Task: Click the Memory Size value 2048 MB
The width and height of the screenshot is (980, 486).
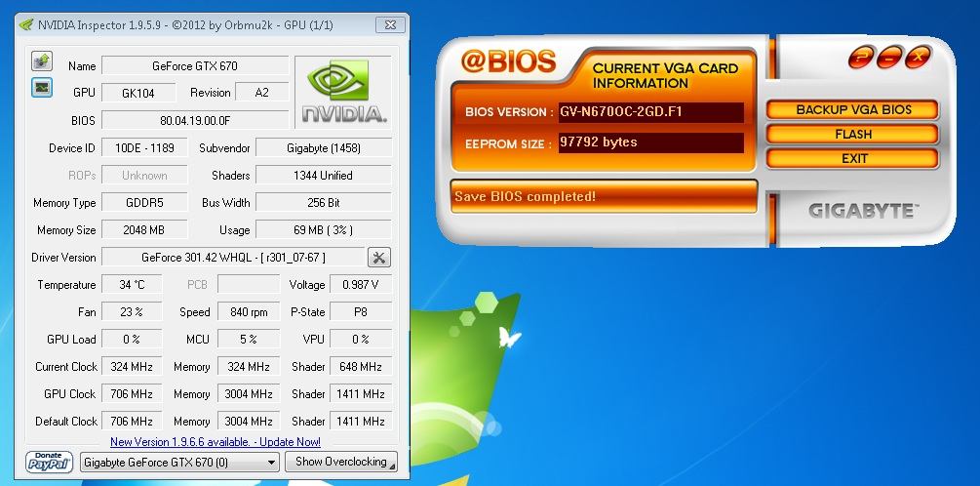Action: [x=144, y=229]
